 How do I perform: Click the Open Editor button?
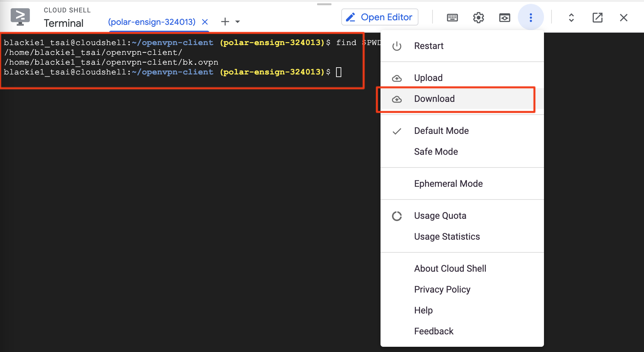pos(380,17)
